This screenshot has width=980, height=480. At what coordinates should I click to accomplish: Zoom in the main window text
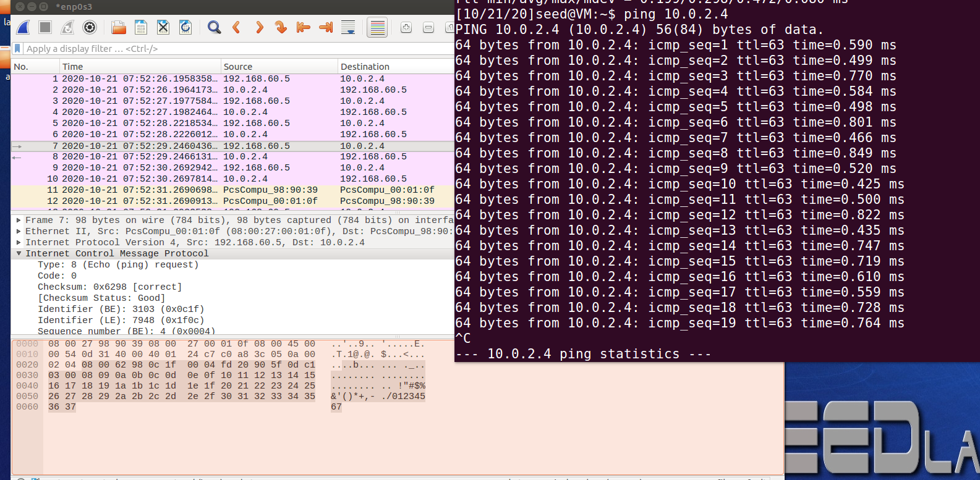(x=406, y=27)
